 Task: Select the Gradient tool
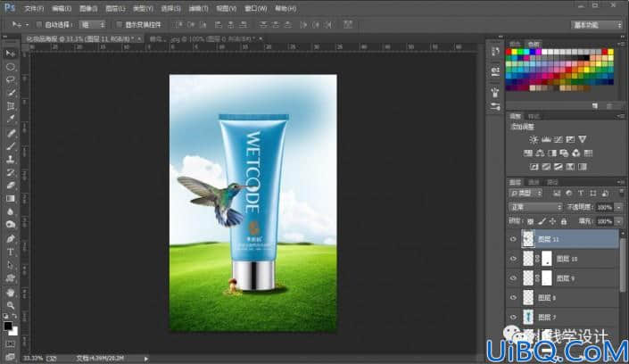point(11,199)
